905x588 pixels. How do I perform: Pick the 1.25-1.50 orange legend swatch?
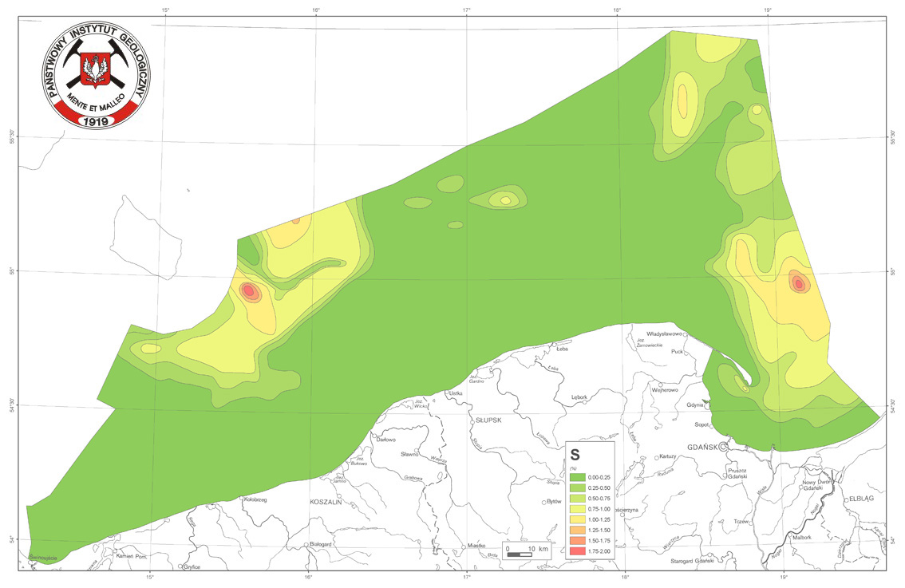[x=579, y=530]
